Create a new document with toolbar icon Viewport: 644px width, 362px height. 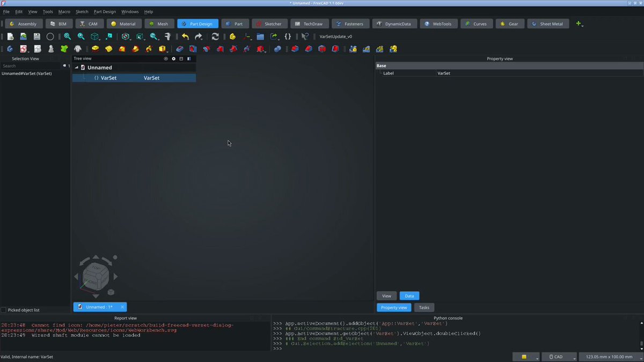click(x=10, y=36)
